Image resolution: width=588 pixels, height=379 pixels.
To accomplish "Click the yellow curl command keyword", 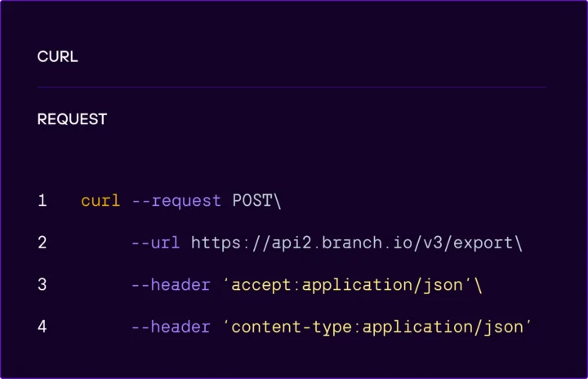I will [x=100, y=201].
